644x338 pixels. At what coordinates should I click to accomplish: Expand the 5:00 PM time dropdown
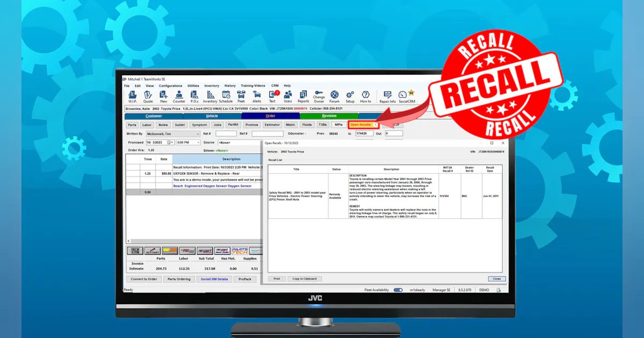click(197, 143)
